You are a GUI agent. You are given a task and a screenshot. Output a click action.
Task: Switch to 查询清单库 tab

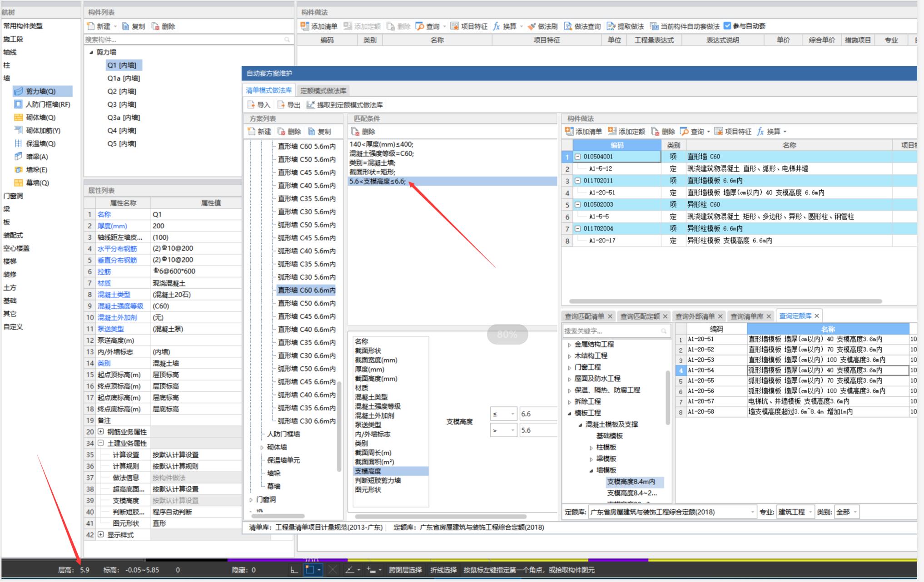click(747, 316)
